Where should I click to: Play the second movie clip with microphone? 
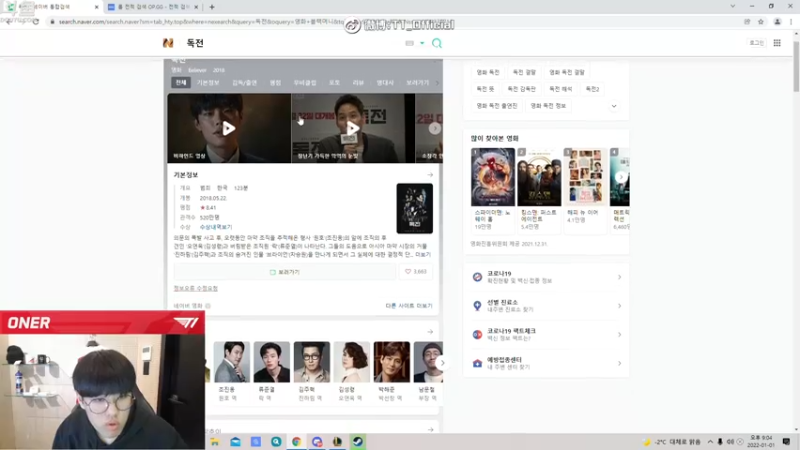tap(353, 128)
